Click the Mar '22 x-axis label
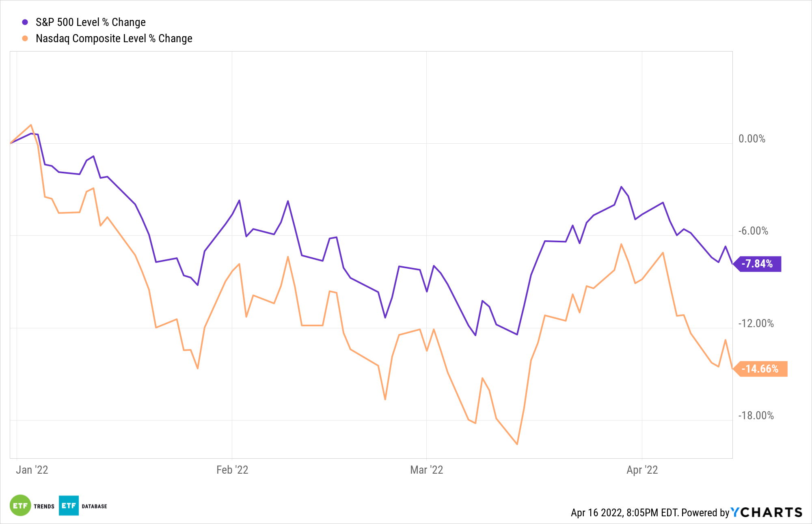This screenshot has height=524, width=812. click(x=426, y=470)
